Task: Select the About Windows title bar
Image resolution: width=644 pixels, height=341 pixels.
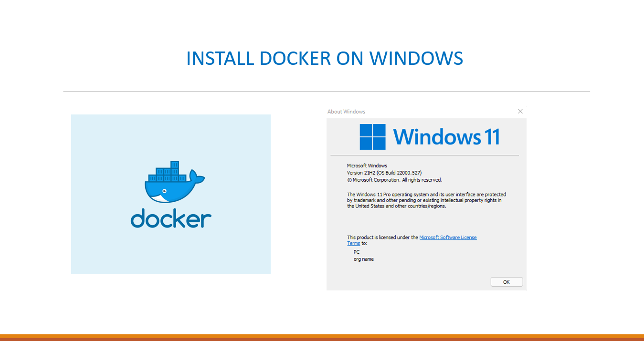Action: click(x=347, y=111)
